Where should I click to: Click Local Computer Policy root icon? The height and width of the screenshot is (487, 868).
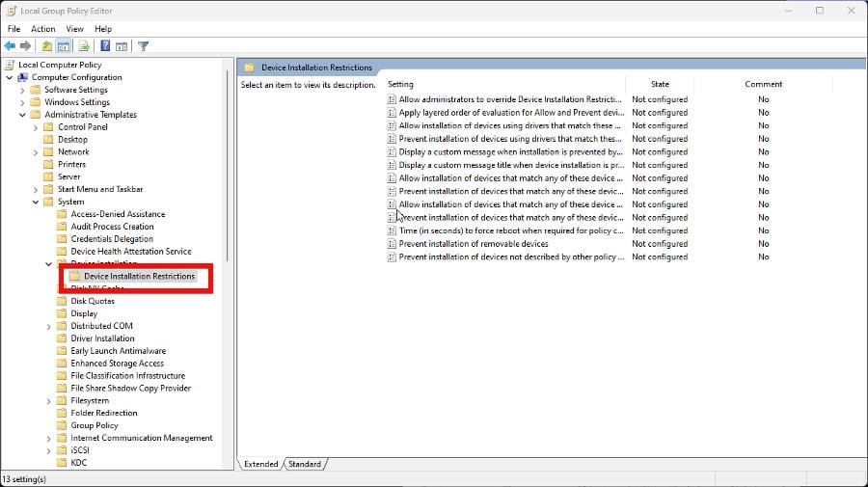click(x=10, y=65)
